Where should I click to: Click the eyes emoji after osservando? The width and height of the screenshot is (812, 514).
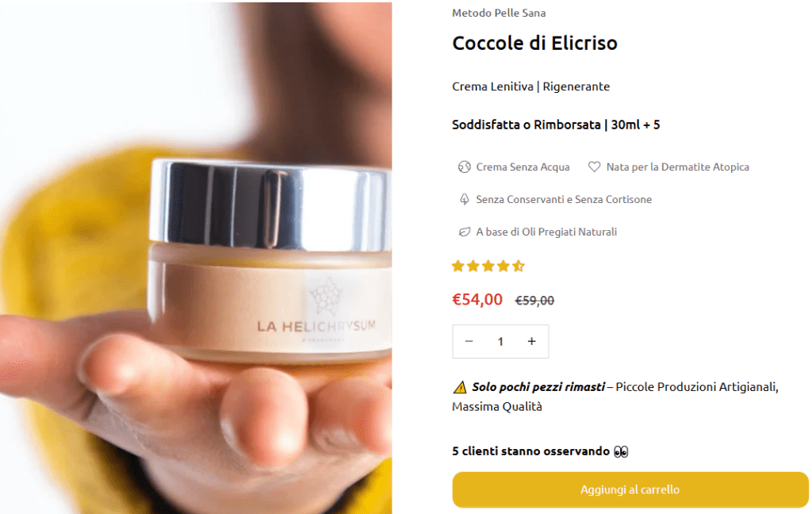(621, 452)
